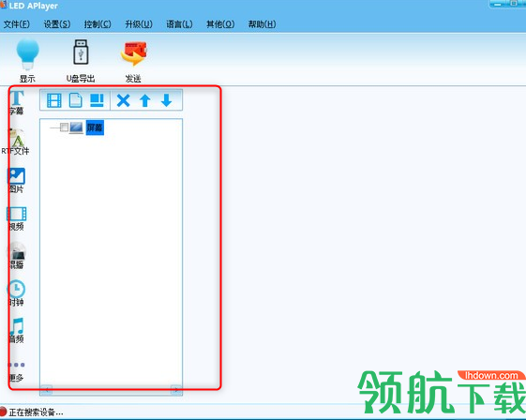Open the 其他(O) menu

[x=220, y=24]
